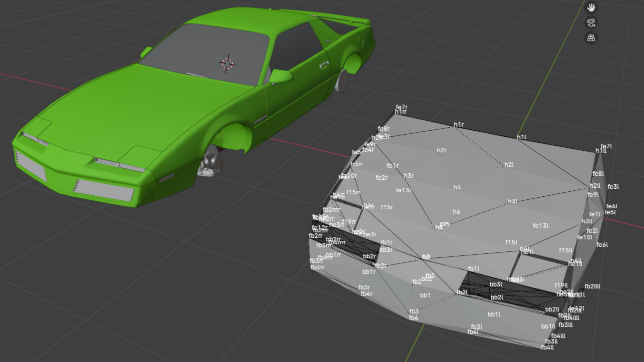Pick the h3 label on the hood
644x362 pixels.
click(x=457, y=187)
